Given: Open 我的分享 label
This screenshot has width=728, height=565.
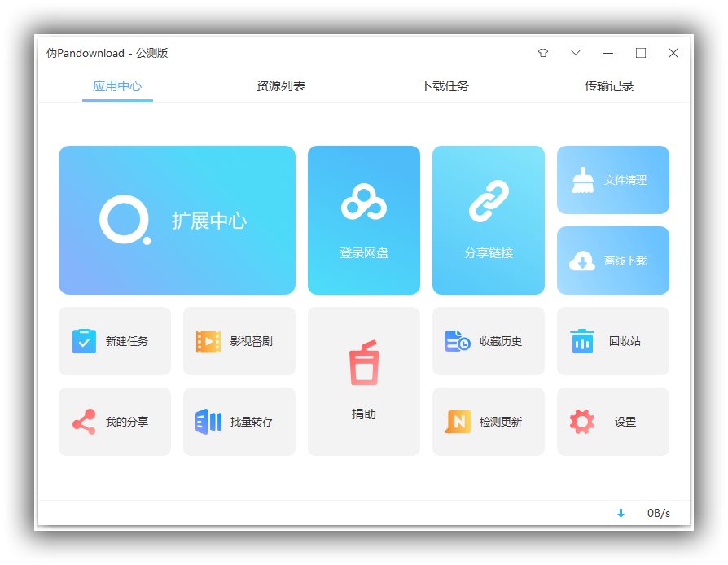Looking at the screenshot, I should tap(127, 422).
